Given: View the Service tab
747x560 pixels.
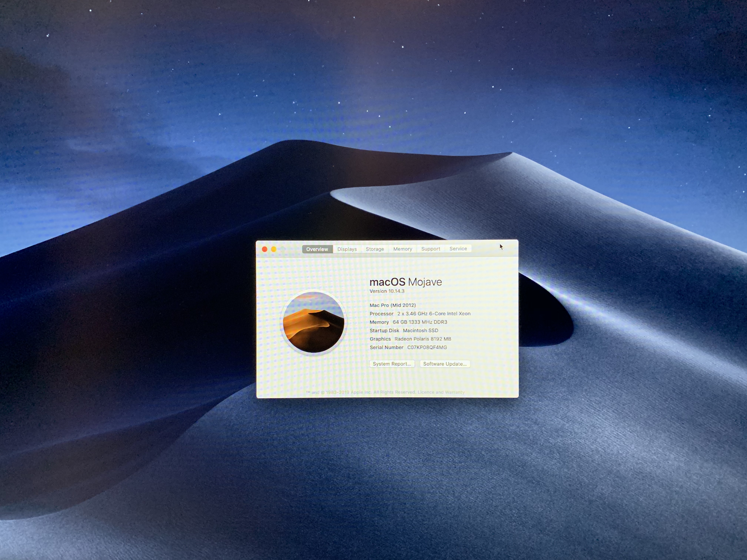Looking at the screenshot, I should point(458,249).
